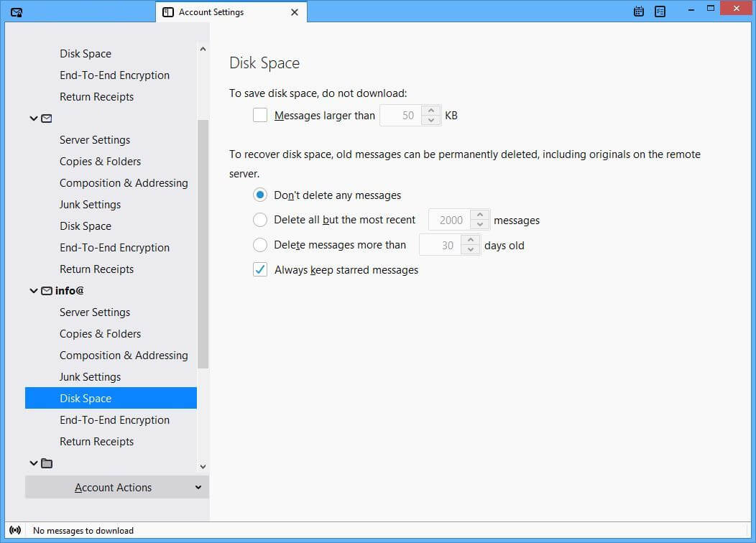Image resolution: width=756 pixels, height=543 pixels.
Task: Decrease the message size KB spinner
Action: pyautogui.click(x=431, y=120)
